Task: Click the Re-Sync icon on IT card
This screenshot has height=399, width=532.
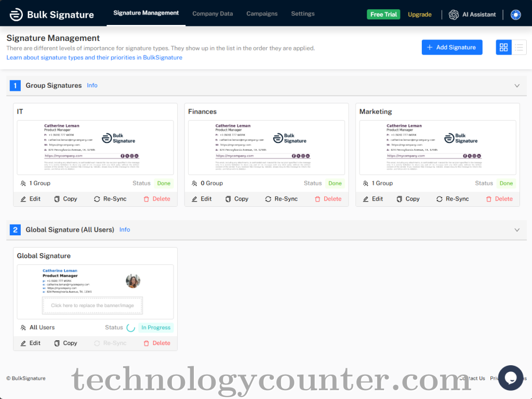Action: coord(97,199)
